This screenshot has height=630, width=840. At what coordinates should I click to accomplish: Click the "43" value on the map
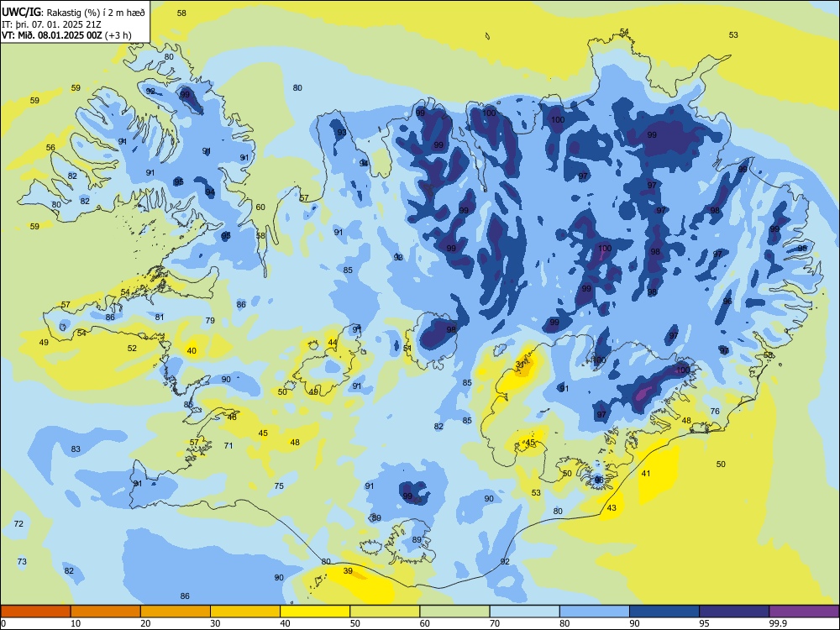pos(612,508)
